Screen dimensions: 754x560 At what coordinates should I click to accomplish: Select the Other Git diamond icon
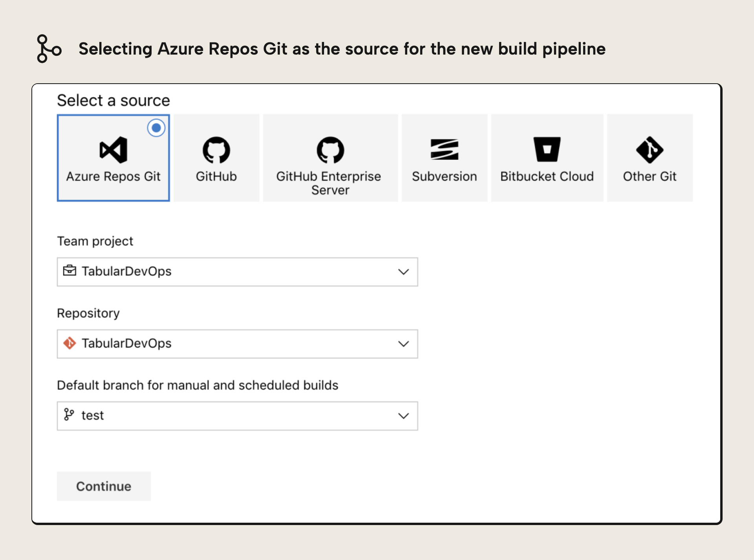point(650,150)
